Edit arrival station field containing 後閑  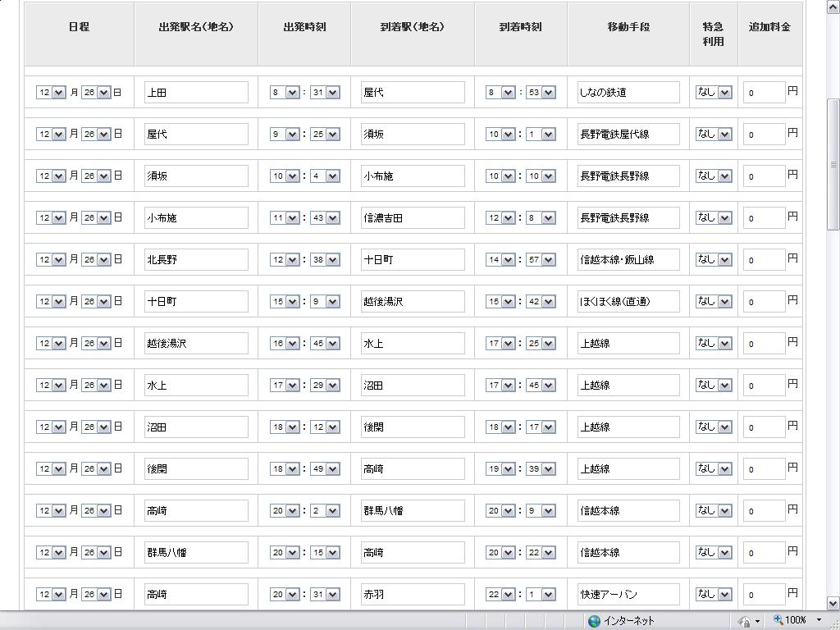pos(413,427)
